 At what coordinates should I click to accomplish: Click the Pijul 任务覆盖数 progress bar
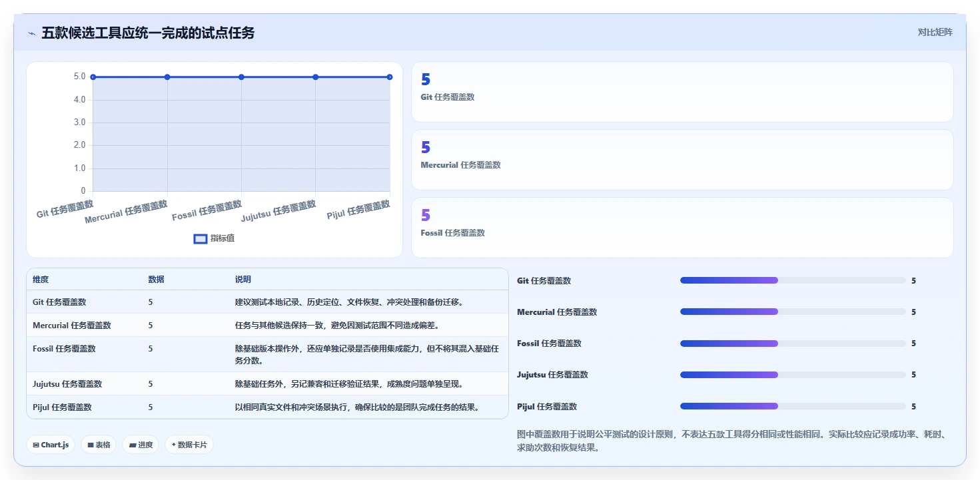pos(793,406)
